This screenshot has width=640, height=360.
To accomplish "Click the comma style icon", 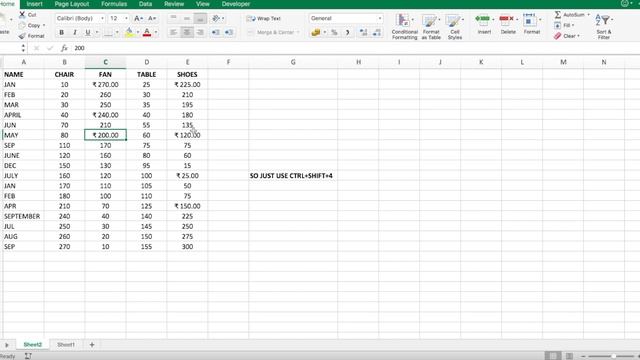I will coord(348,32).
